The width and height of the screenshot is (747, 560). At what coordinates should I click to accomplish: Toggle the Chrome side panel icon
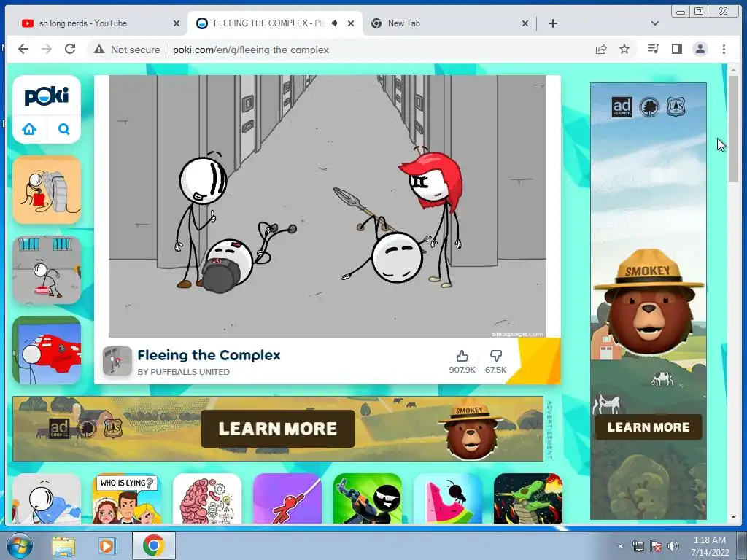pos(676,49)
